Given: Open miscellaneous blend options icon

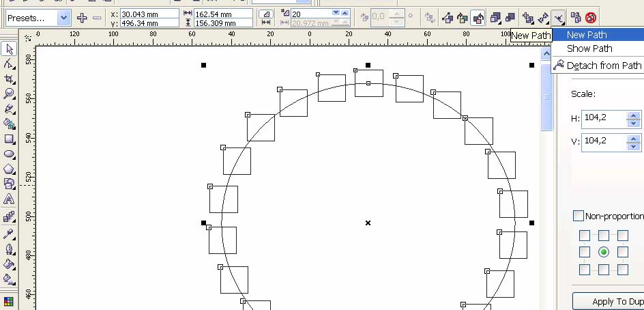Looking at the screenshot, I should 528,18.
